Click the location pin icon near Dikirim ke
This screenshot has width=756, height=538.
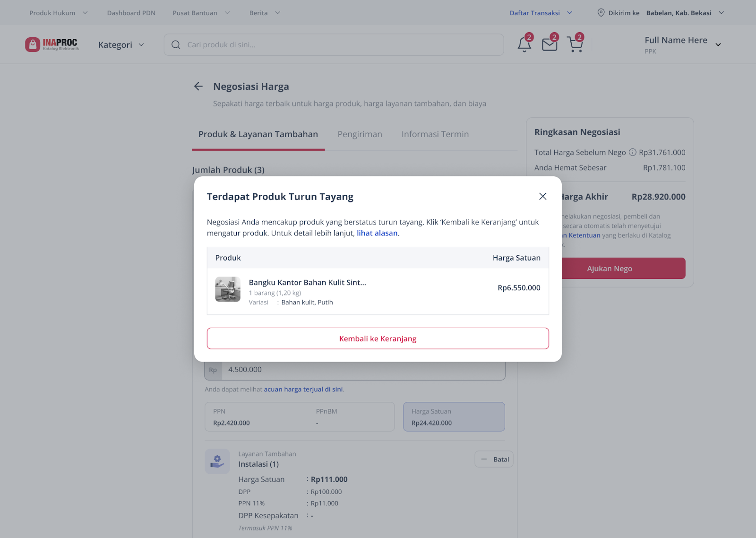pyautogui.click(x=601, y=13)
